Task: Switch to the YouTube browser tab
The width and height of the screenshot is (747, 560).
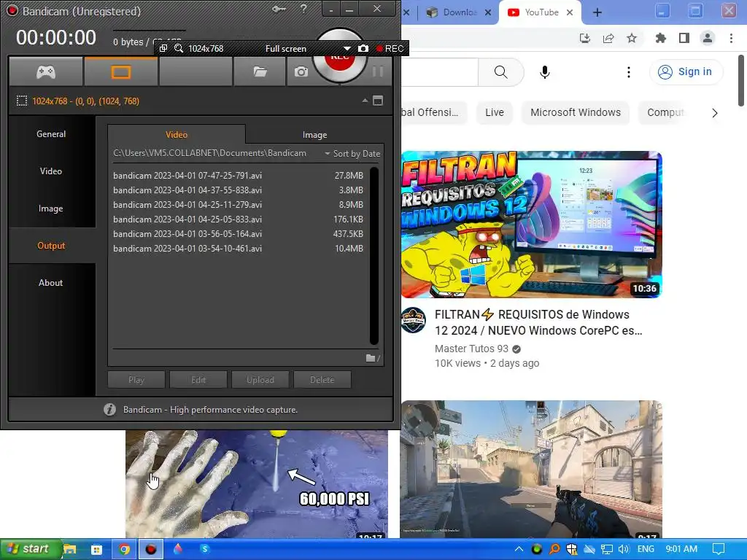Action: [539, 12]
